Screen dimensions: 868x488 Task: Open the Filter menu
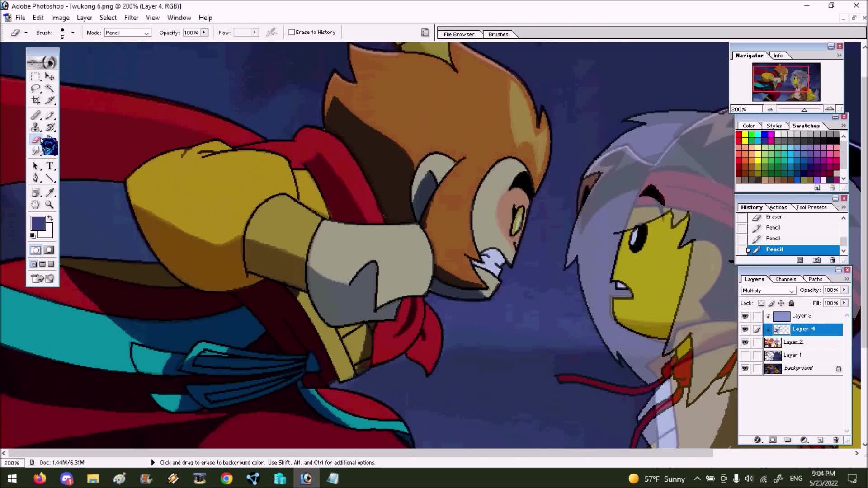(x=131, y=18)
